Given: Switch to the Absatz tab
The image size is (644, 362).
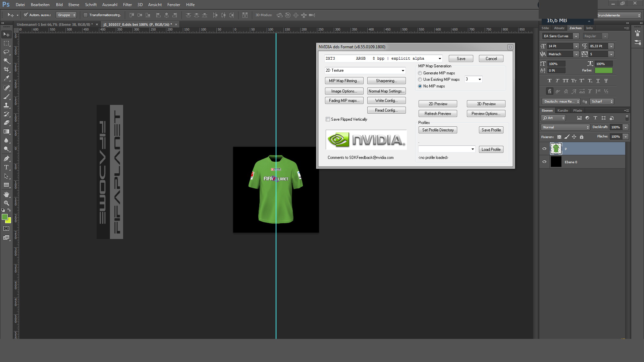Looking at the screenshot, I should tap(559, 28).
